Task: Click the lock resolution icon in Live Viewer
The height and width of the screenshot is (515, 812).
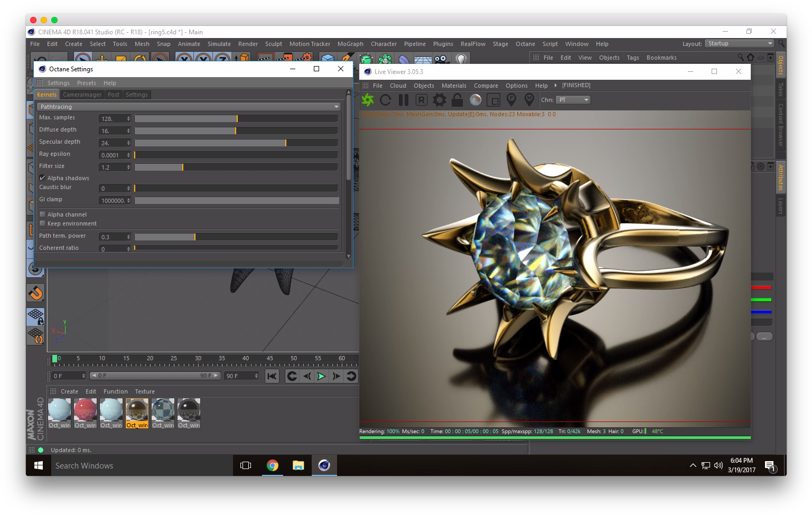Action: (457, 99)
